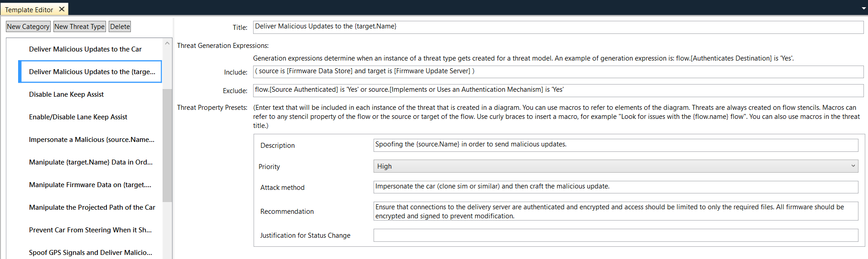The width and height of the screenshot is (868, 259).
Task: Click the Justification for Status Change field
Action: coord(615,235)
